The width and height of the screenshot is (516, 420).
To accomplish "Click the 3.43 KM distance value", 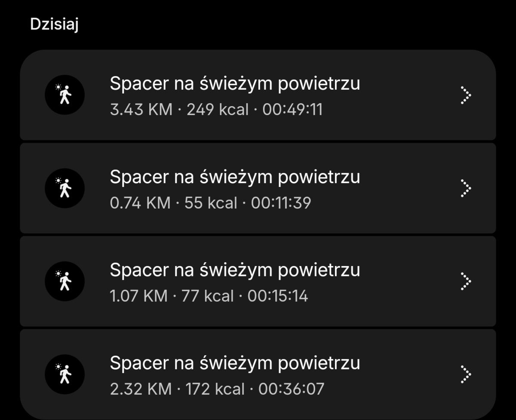I will click(141, 110).
